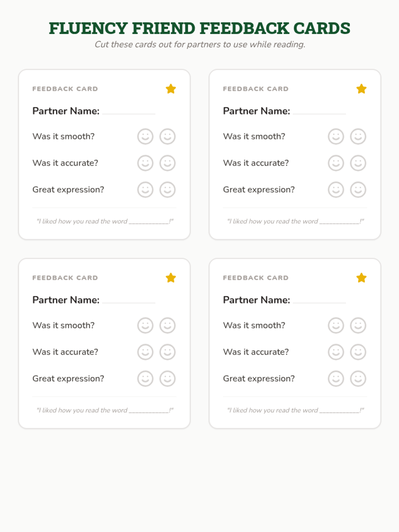Click the Partner Name line on top-left card
Image resolution: width=399 pixels, height=532 pixels.
[129, 112]
